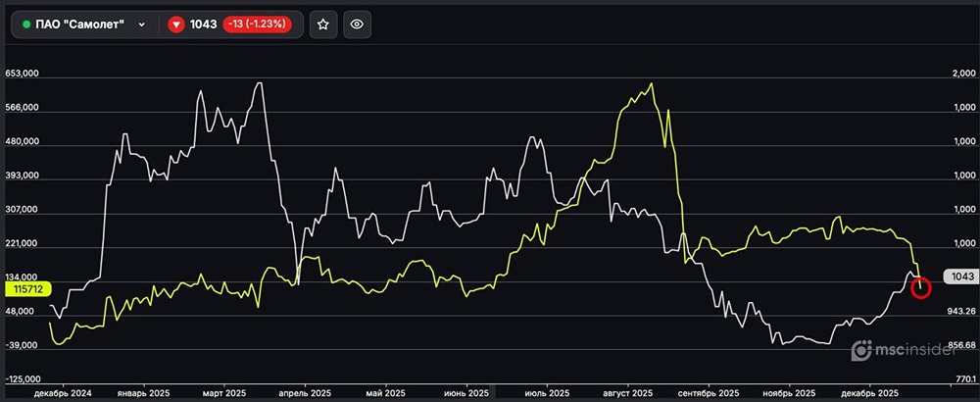This screenshot has width=980, height=402.
Task: Expand the chevron next to the ticker name
Action: coord(143,25)
